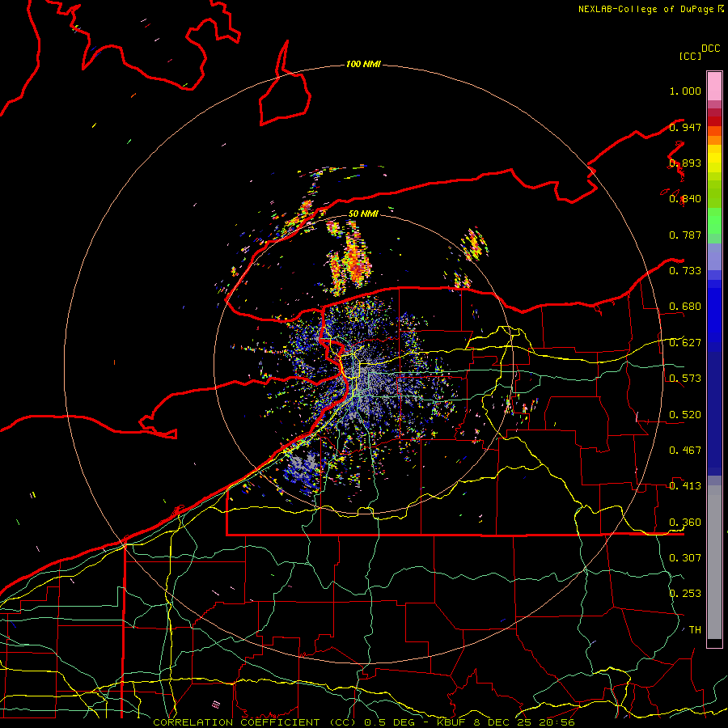Click the 50 NMI range ring label
Screen dimensions: 728x728
(x=363, y=214)
